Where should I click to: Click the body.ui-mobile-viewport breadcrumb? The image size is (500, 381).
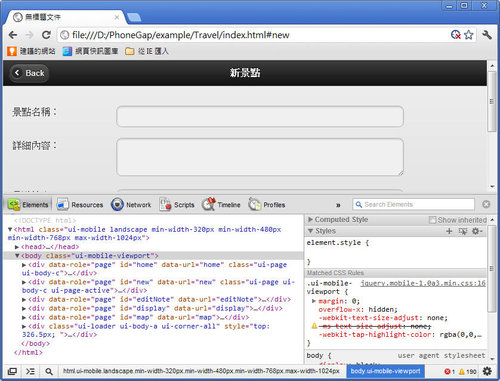pyautogui.click(x=385, y=371)
